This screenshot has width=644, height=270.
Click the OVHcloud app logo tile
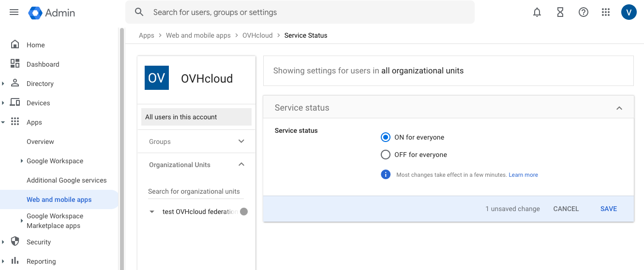tap(157, 78)
